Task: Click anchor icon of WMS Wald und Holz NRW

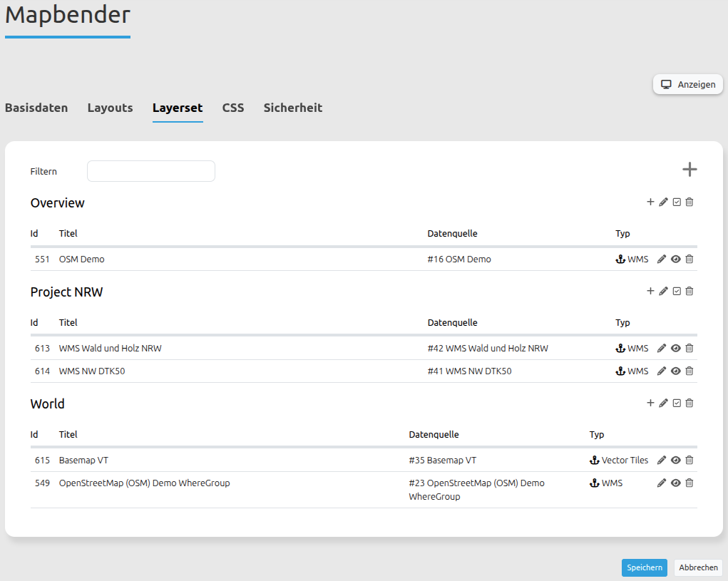Action: tap(620, 349)
